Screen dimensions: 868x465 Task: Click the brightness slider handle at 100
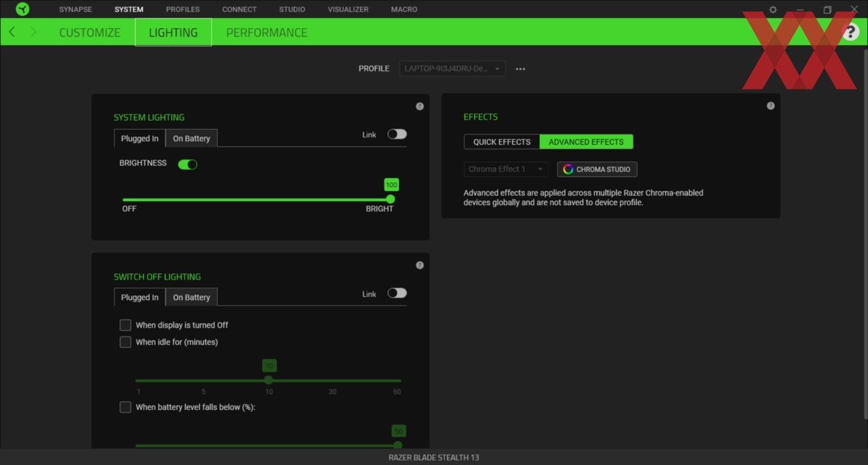[x=391, y=199]
